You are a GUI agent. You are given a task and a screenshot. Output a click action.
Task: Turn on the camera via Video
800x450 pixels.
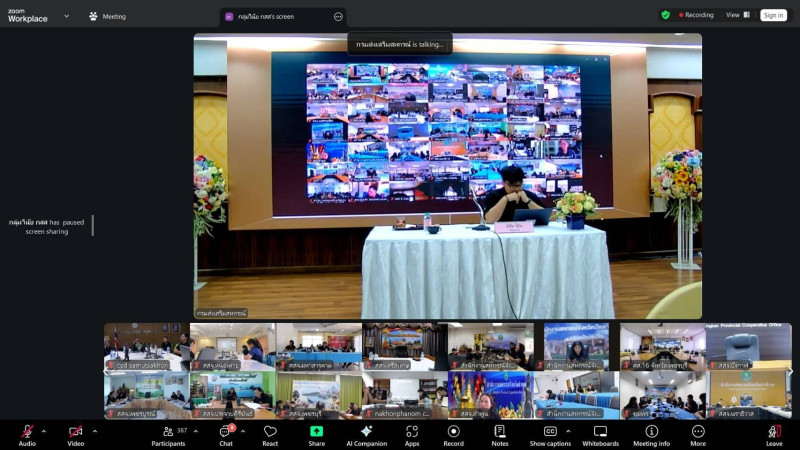tap(76, 435)
